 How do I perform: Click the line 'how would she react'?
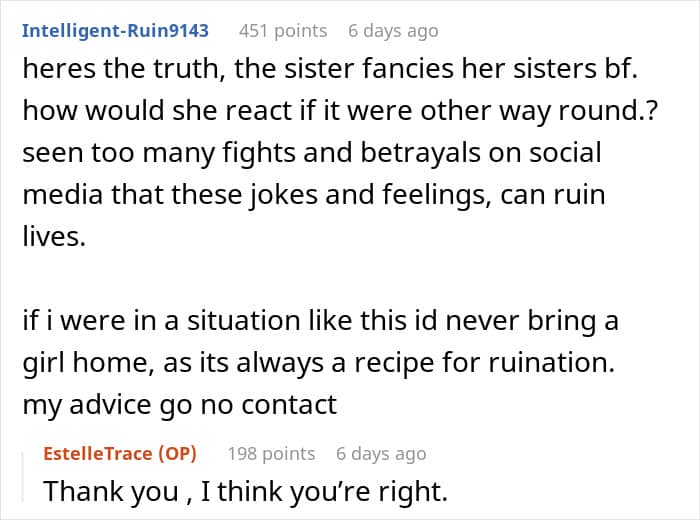340,111
